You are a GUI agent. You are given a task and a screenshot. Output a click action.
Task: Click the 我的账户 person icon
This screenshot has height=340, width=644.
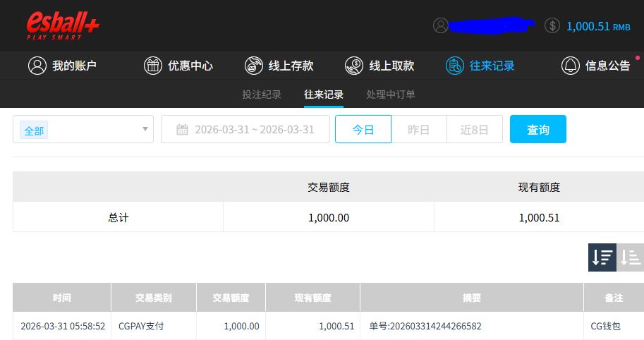pyautogui.click(x=37, y=66)
